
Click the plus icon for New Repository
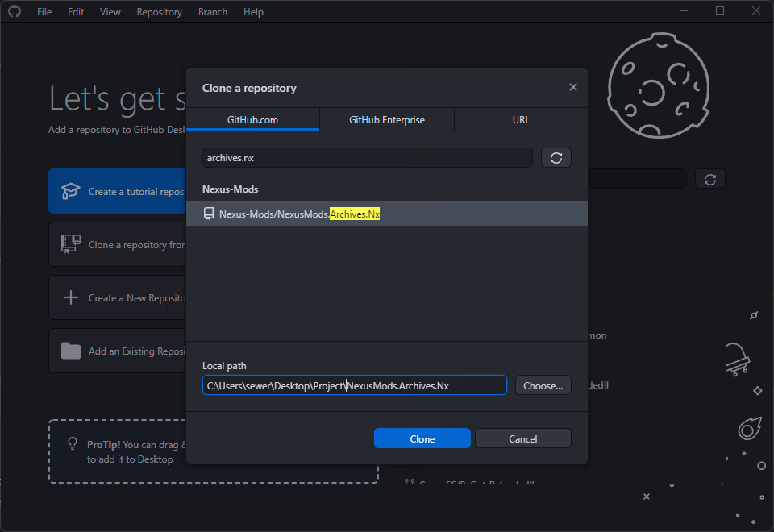click(x=71, y=298)
